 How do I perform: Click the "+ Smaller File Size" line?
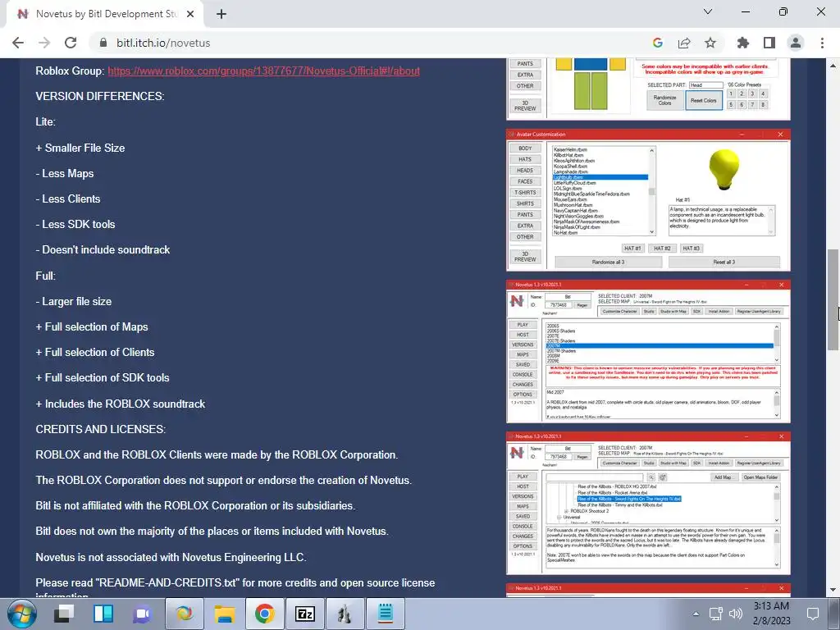[x=80, y=148]
